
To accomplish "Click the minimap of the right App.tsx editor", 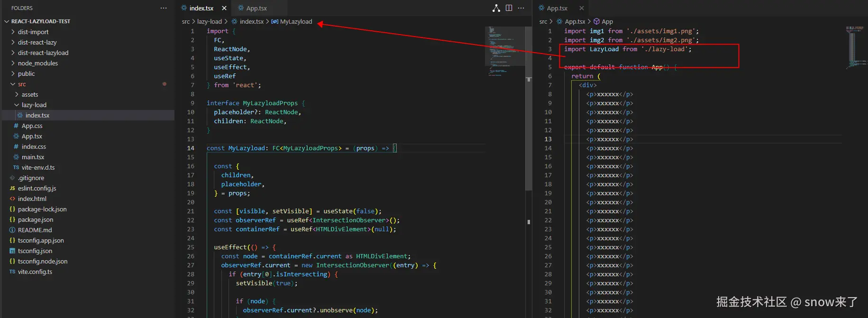I will [x=855, y=47].
